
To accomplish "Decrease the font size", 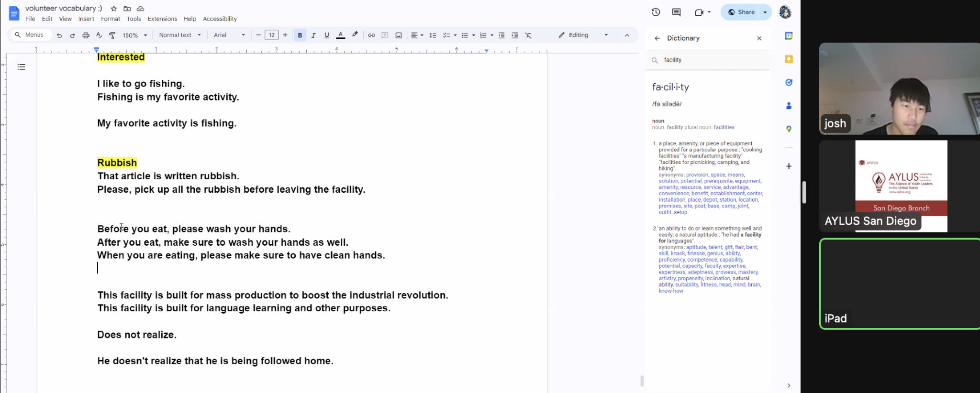I will (x=258, y=35).
